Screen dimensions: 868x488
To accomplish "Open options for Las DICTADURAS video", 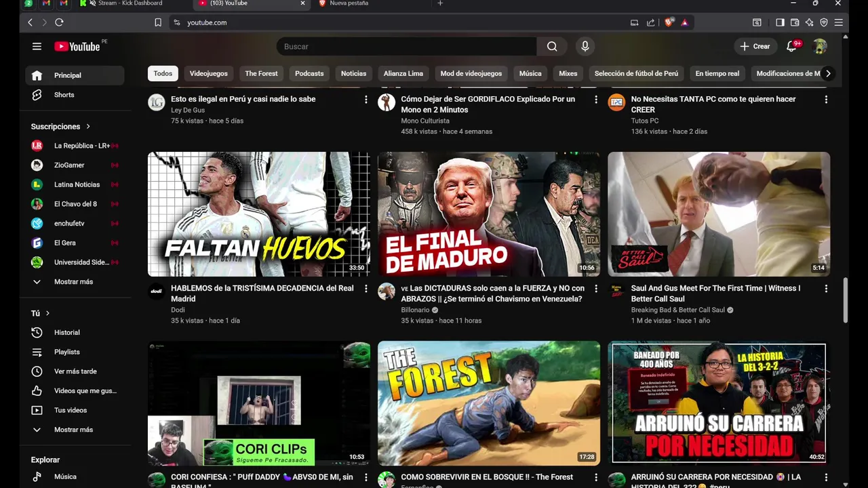I will [x=596, y=289].
